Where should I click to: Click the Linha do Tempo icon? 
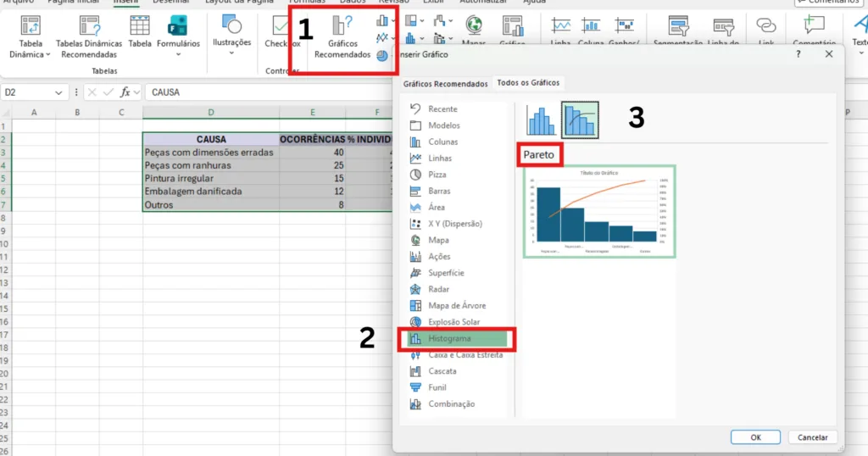point(723,26)
